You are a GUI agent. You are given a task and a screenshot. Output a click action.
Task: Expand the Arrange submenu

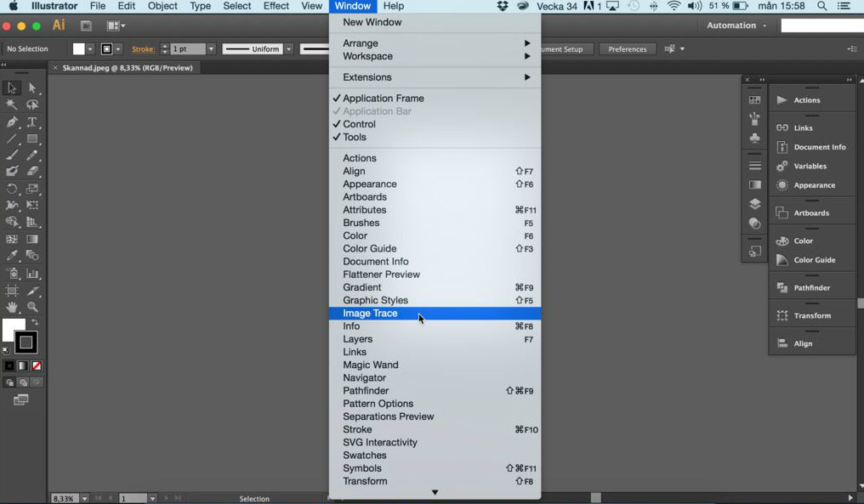click(x=435, y=43)
